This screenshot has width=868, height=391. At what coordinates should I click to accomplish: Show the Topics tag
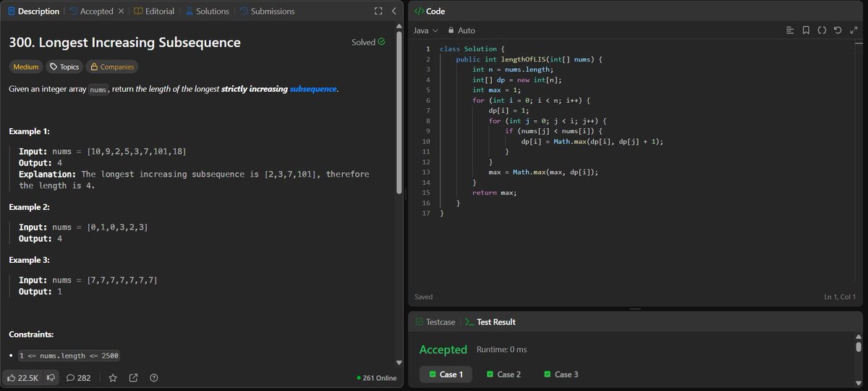tap(64, 67)
